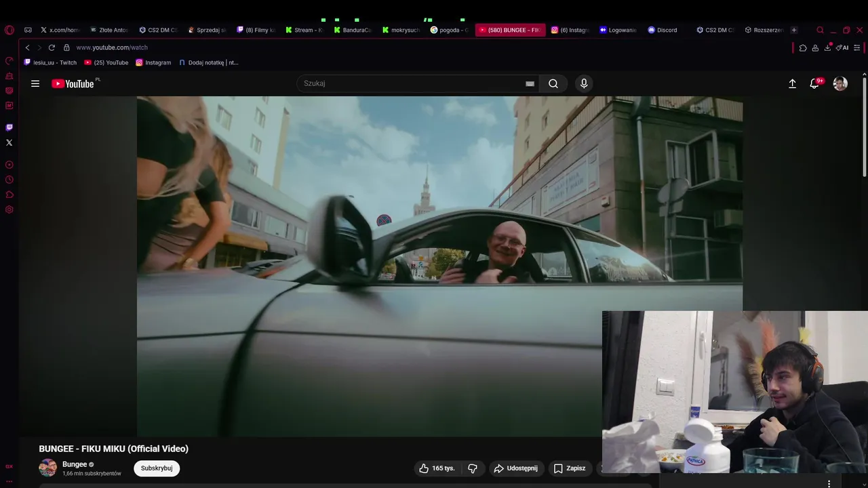Open browser downloads icon
Viewport: 868px width, 488px height.
point(827,47)
